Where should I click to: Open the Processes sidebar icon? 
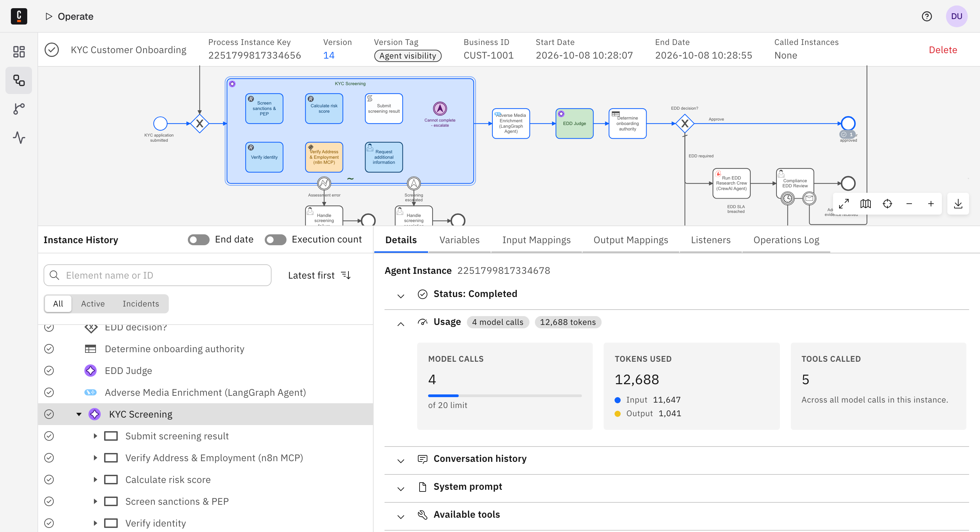pos(19,80)
